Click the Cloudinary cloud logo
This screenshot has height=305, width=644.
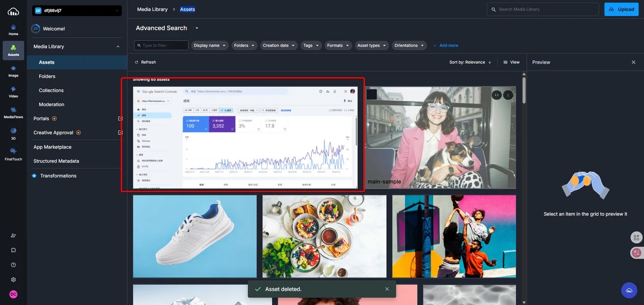13,11
